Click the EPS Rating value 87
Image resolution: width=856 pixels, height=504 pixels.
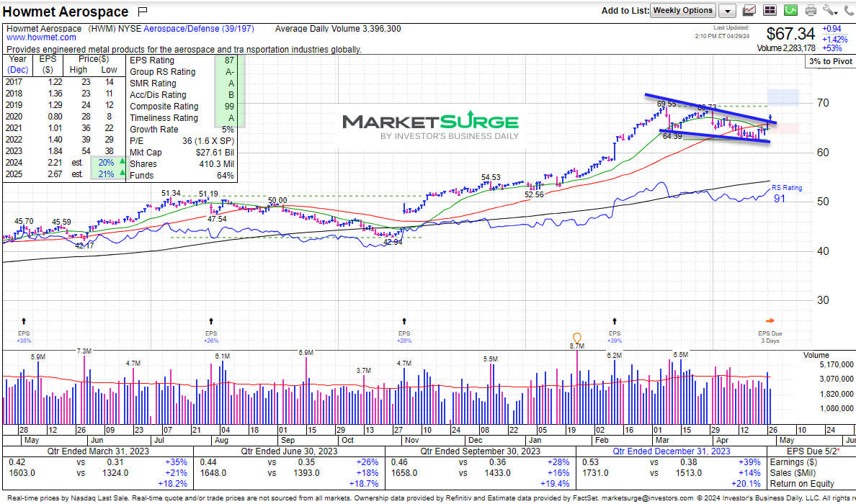click(x=229, y=60)
